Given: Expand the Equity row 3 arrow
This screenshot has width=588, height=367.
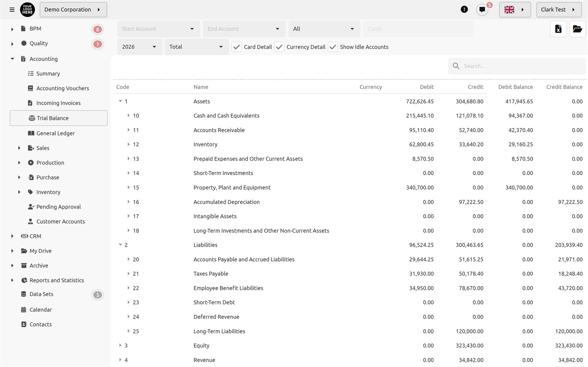Looking at the screenshot, I should [120, 345].
